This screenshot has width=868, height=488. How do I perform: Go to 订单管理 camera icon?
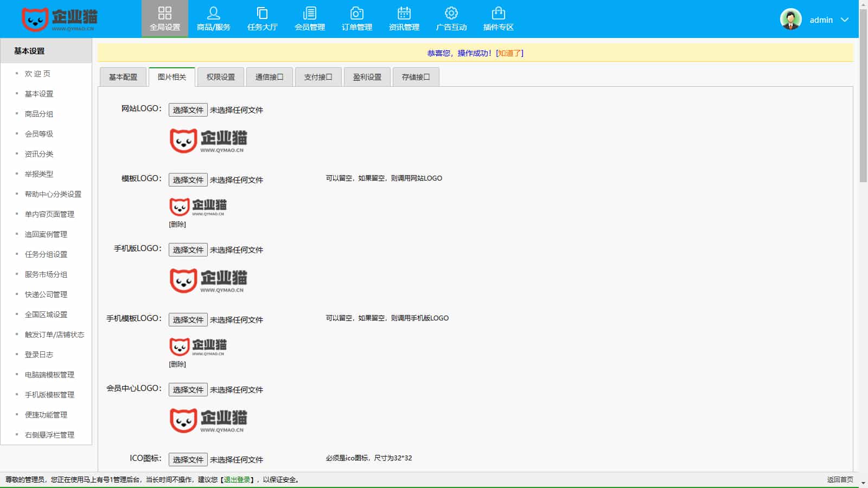(x=356, y=13)
